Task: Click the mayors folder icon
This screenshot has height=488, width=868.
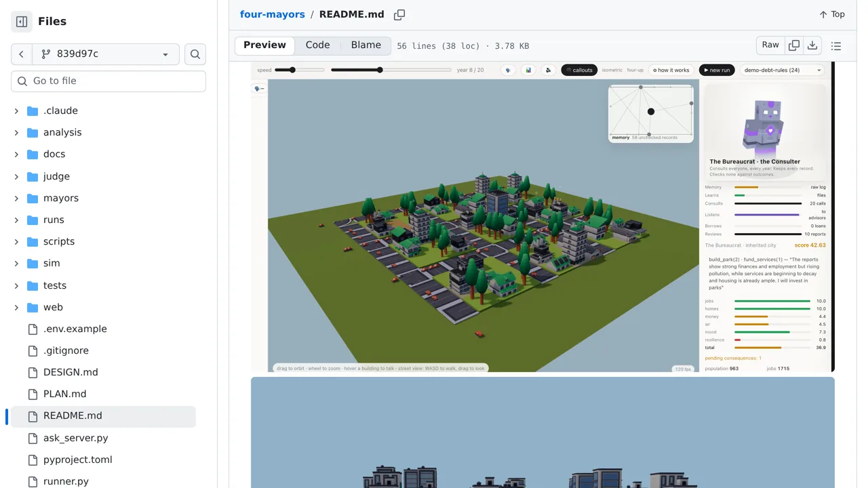Action: pos(33,198)
